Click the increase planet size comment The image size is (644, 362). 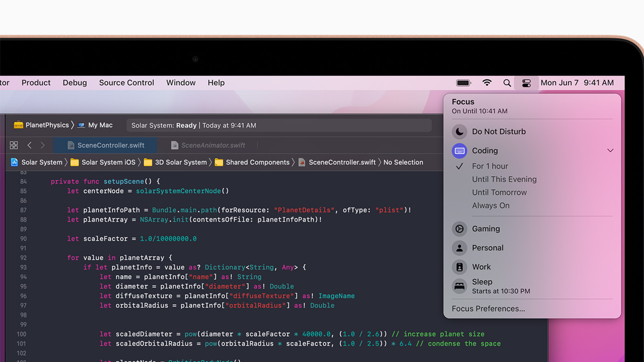point(438,334)
